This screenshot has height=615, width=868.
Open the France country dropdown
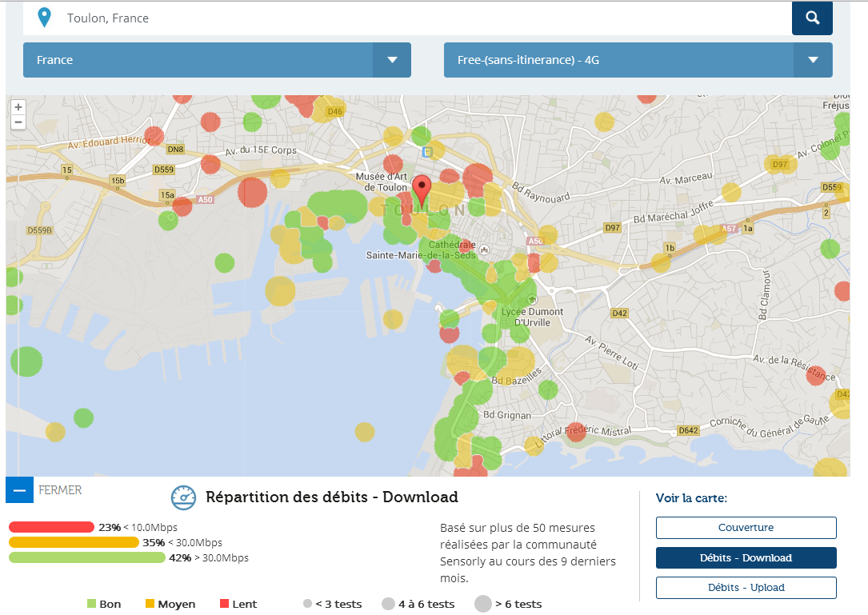pos(198,60)
